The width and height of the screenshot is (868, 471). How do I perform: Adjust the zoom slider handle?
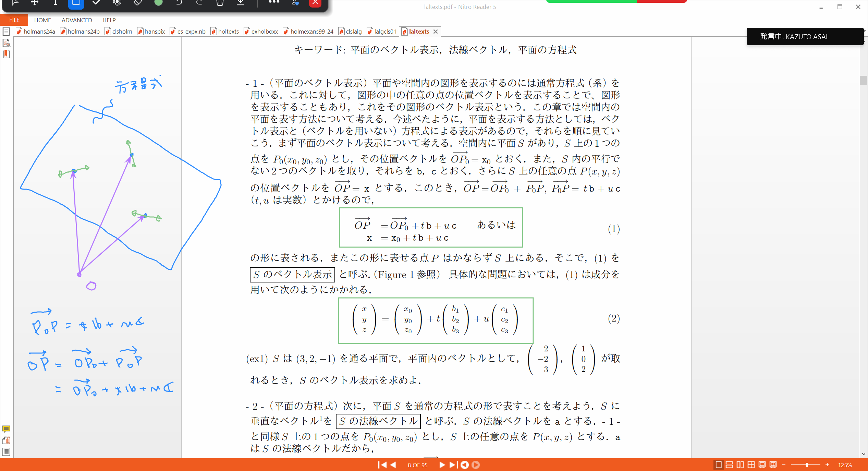[x=807, y=465]
